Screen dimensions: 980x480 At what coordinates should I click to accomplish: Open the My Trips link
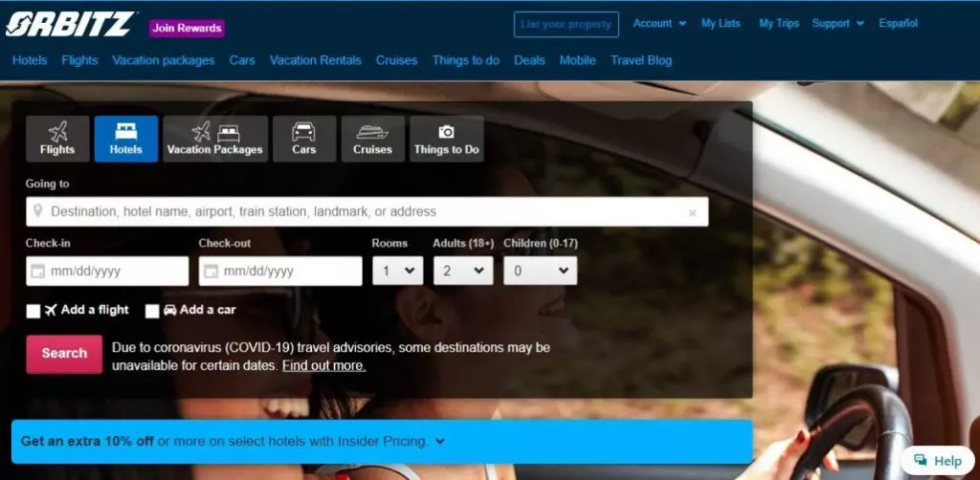coord(779,24)
